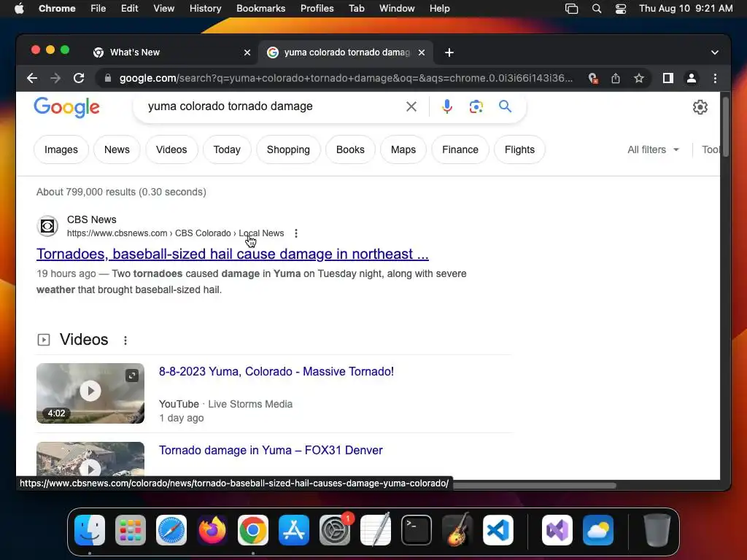Open the Bookmarks menu

pos(260,9)
